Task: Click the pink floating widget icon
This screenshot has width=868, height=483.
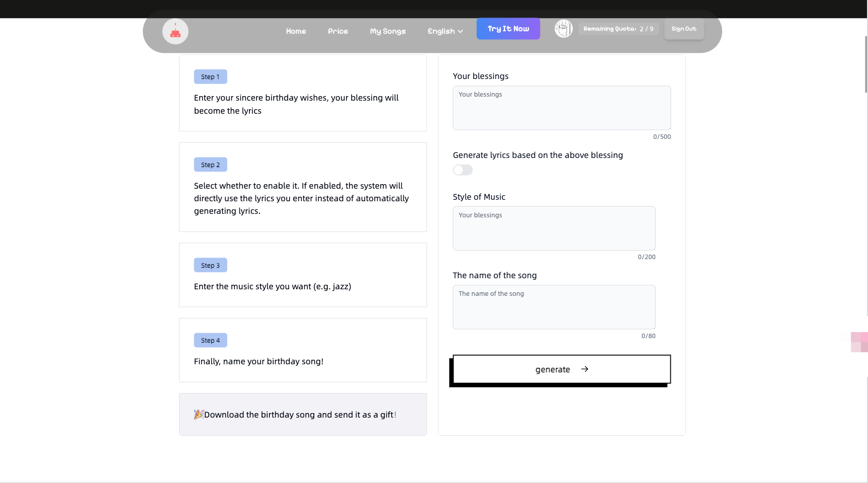Action: tap(859, 342)
